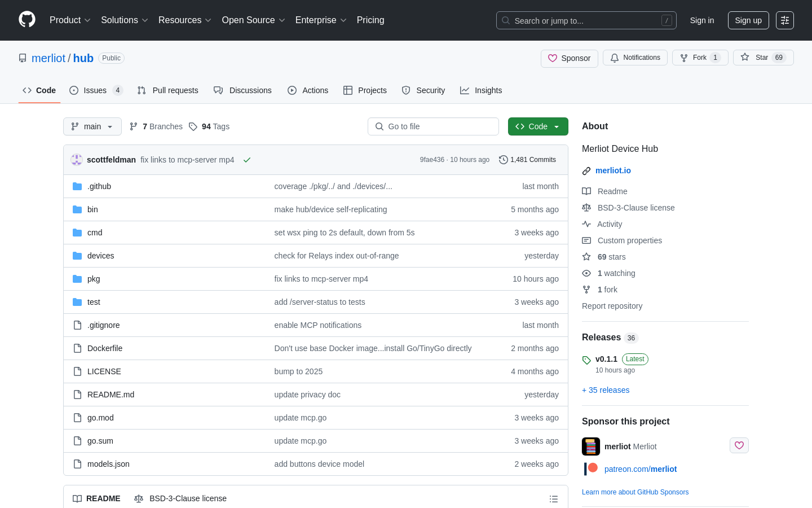Click the merliot.io website link
812x508 pixels.
[613, 170]
